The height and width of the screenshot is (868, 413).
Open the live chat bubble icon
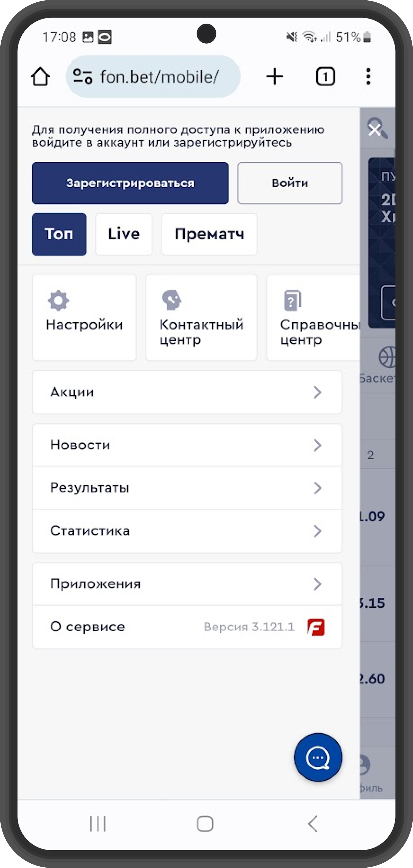click(318, 757)
